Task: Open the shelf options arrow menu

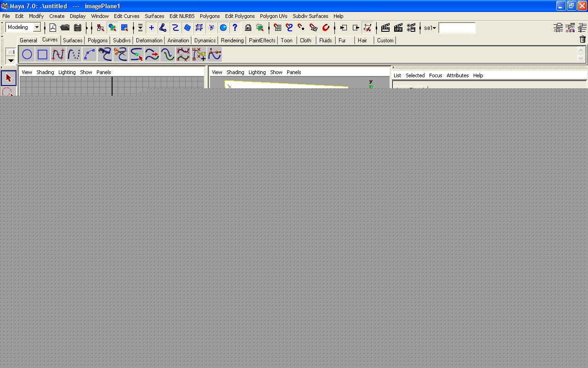Action: click(11, 60)
